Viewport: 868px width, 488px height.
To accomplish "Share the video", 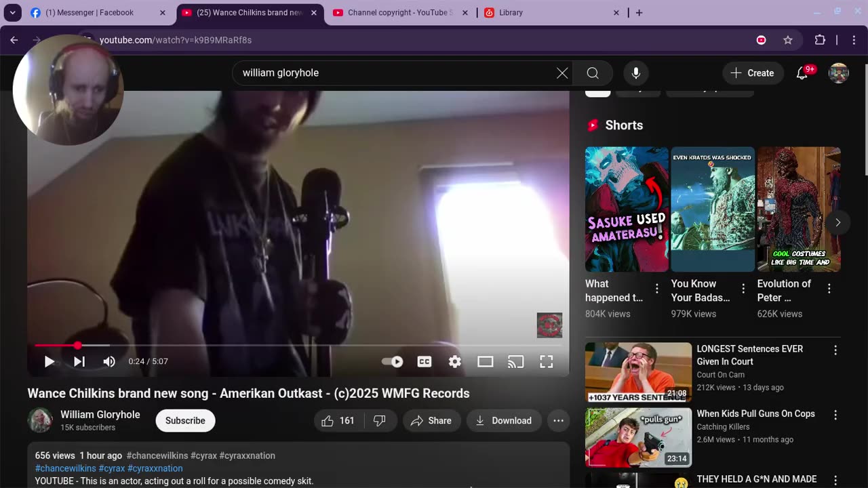I will click(x=431, y=421).
